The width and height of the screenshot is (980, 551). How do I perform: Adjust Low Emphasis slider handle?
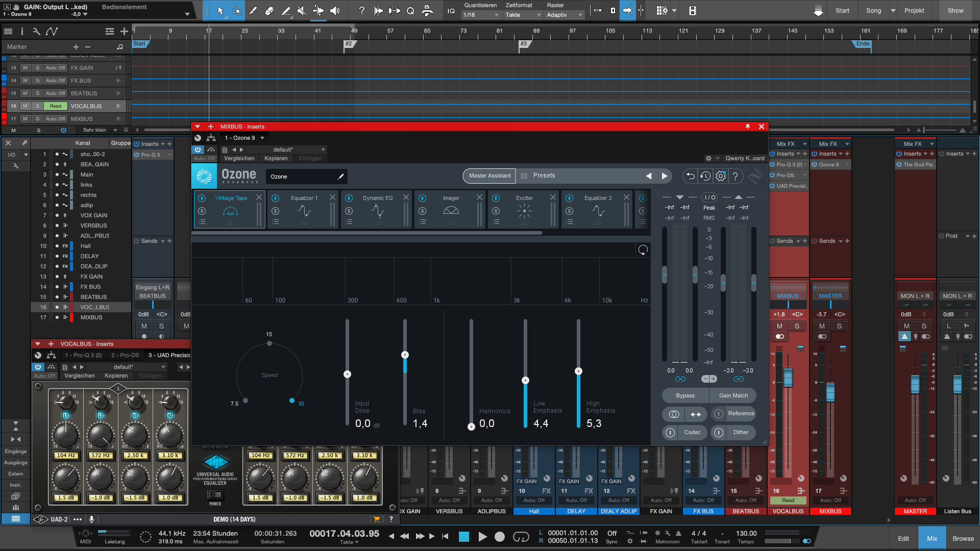coord(525,381)
